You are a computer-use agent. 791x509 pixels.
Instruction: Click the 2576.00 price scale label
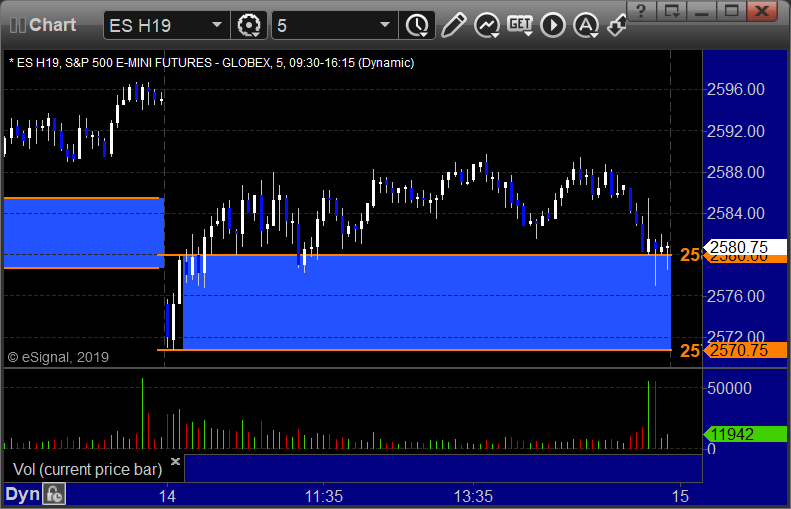click(736, 296)
